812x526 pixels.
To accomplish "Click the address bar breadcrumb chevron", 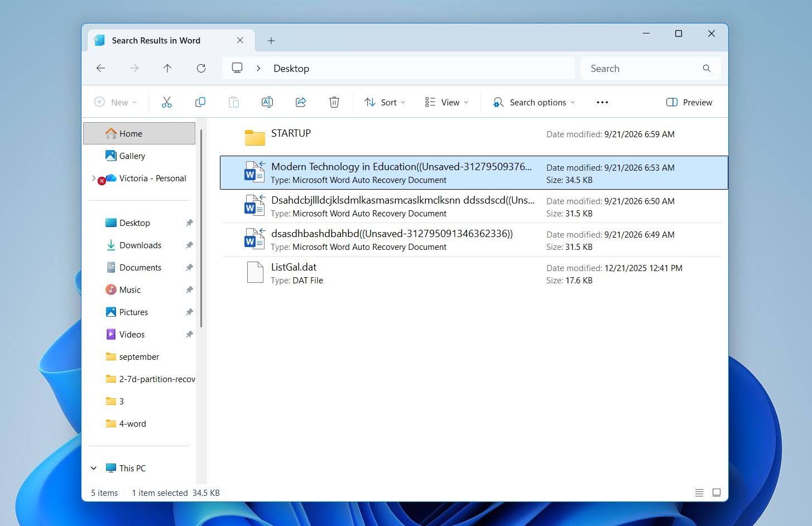I will click(258, 68).
